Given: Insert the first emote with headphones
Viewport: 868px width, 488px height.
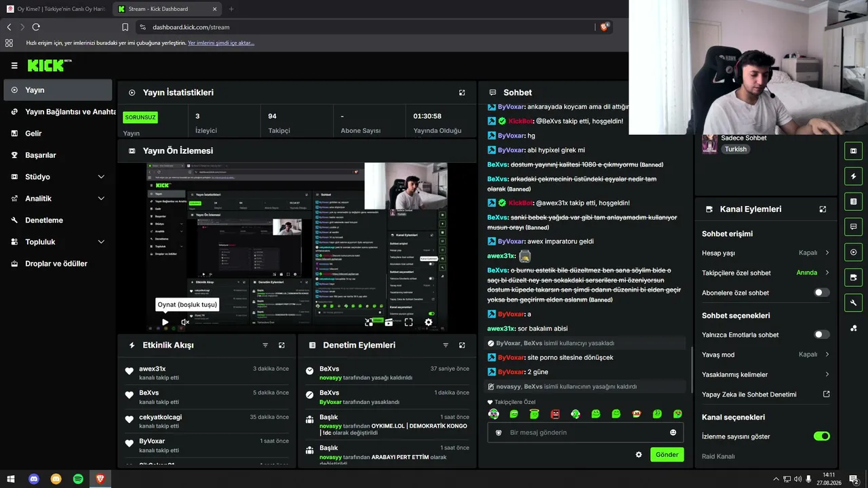Looking at the screenshot, I should [494, 414].
